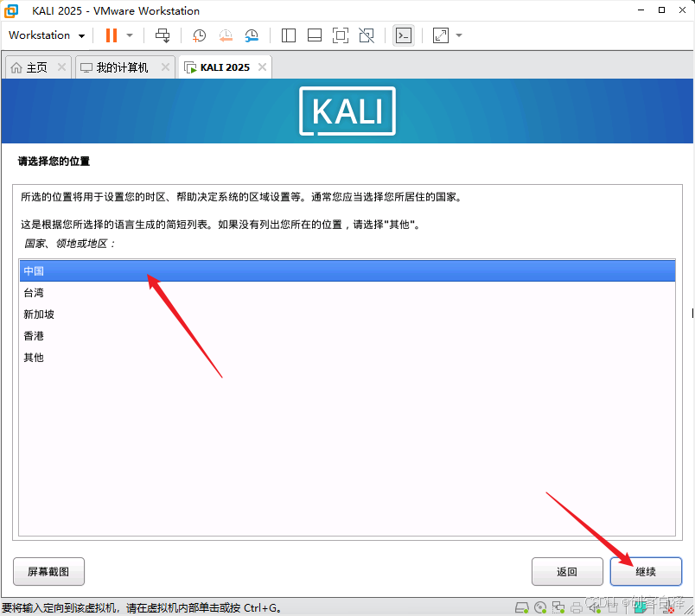This screenshot has height=616, width=695.
Task: Close the KALI 2025 tab
Action: coord(263,67)
